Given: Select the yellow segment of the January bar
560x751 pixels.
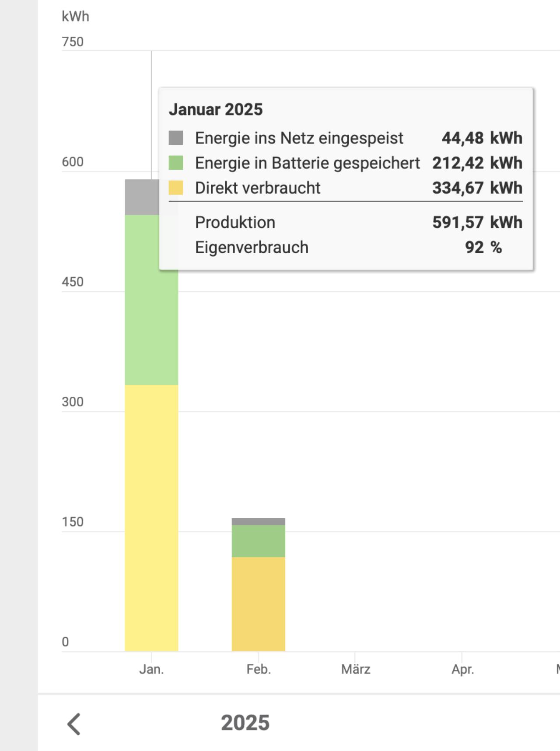Looking at the screenshot, I should [151, 516].
